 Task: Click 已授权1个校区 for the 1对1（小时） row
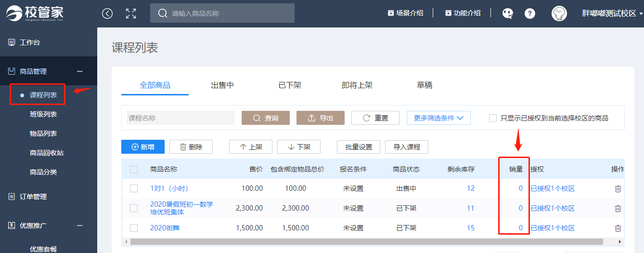553,188
